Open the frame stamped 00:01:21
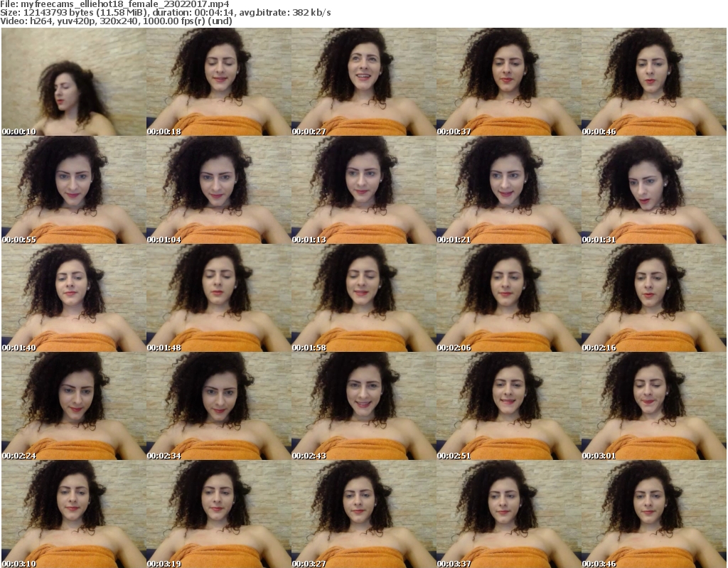728x568 pixels. (508, 190)
